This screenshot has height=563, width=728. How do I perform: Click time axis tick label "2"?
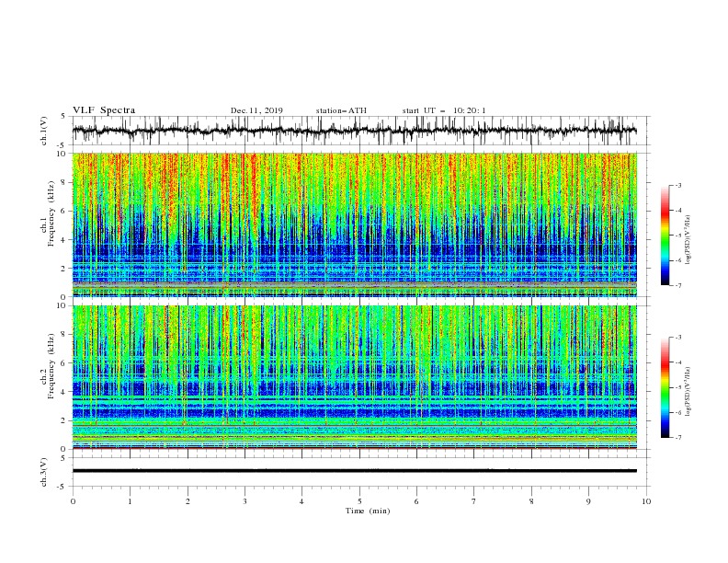pos(188,501)
